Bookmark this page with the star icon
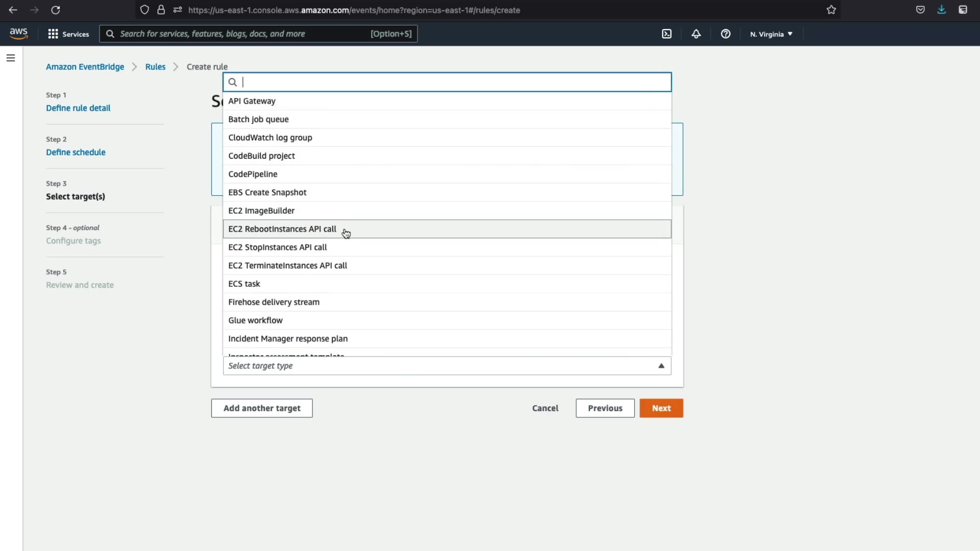The height and width of the screenshot is (551, 980). 831,10
